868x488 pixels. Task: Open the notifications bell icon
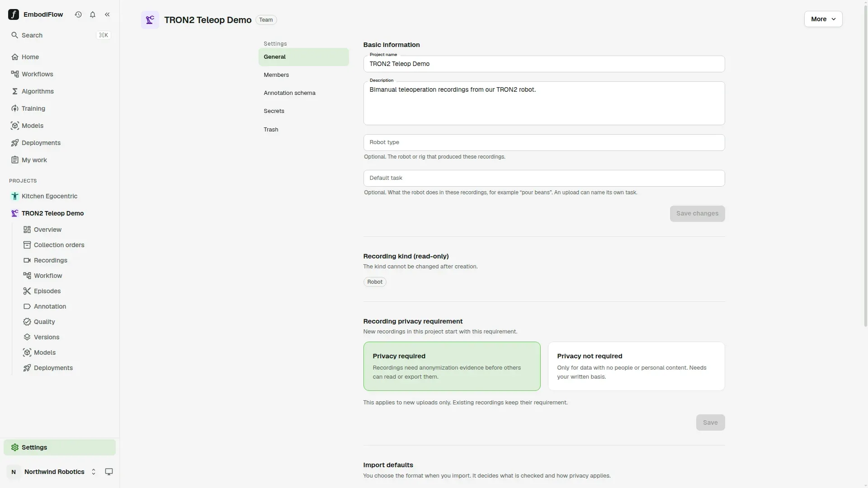[93, 14]
